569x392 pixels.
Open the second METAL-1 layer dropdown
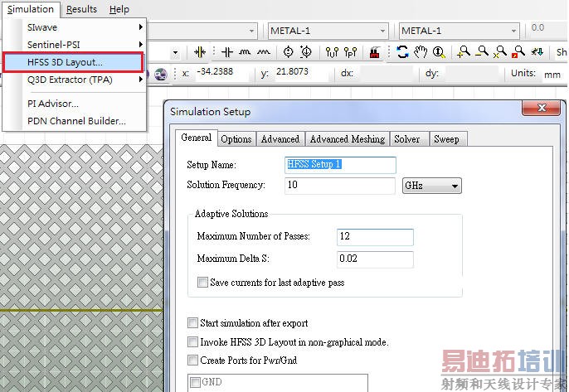pyautogui.click(x=459, y=31)
